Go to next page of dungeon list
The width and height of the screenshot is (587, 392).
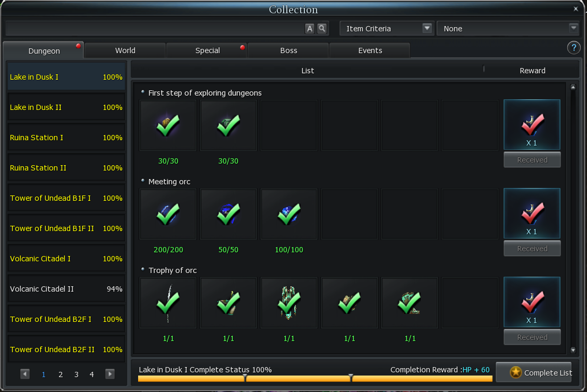[x=110, y=374]
